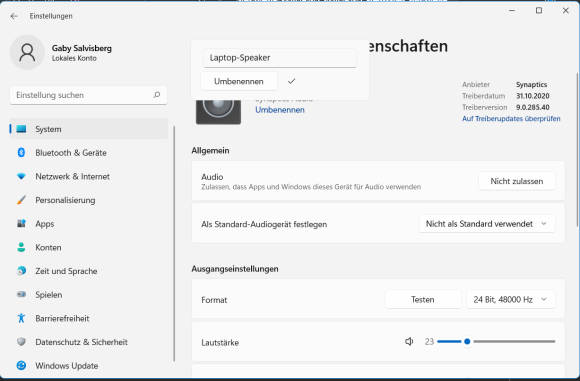Open Personalisierung settings
The width and height of the screenshot is (580, 381).
(89, 200)
